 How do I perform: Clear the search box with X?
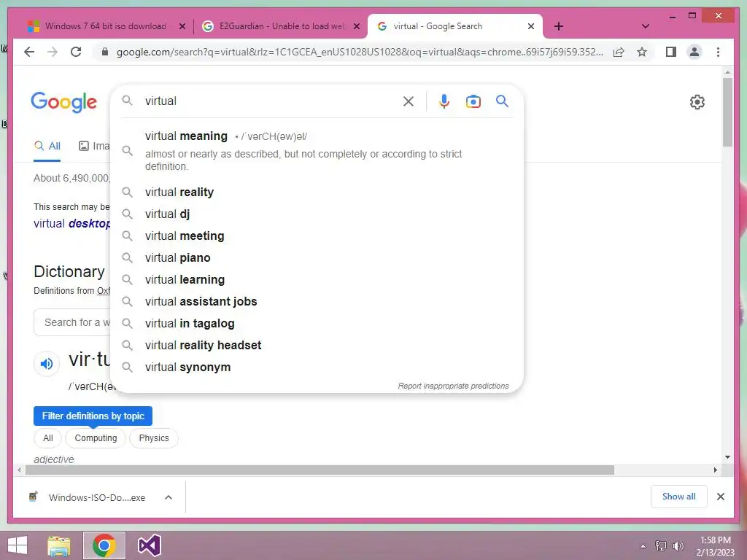click(x=409, y=101)
